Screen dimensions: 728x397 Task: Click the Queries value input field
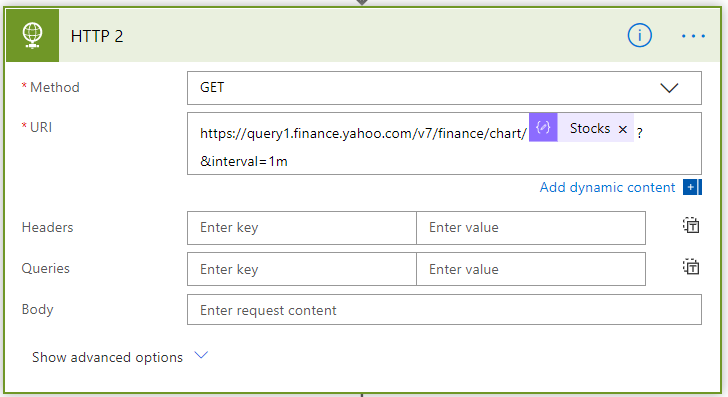(x=531, y=269)
